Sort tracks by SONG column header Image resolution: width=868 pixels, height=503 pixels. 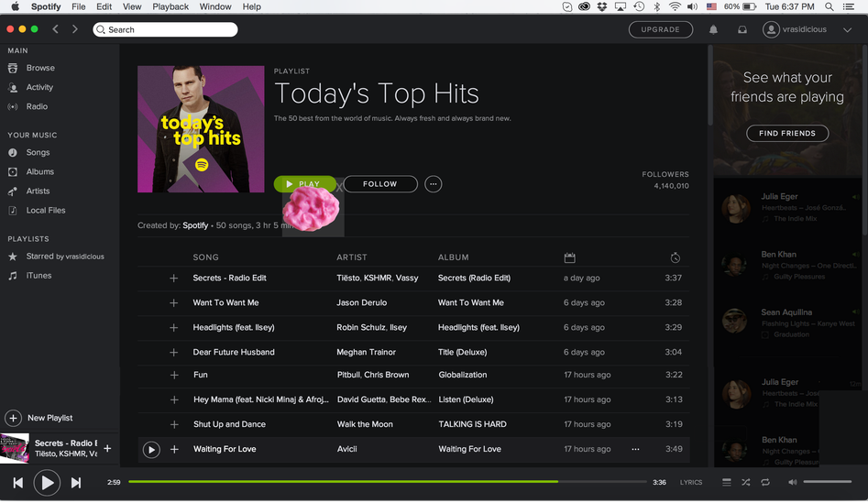(206, 257)
